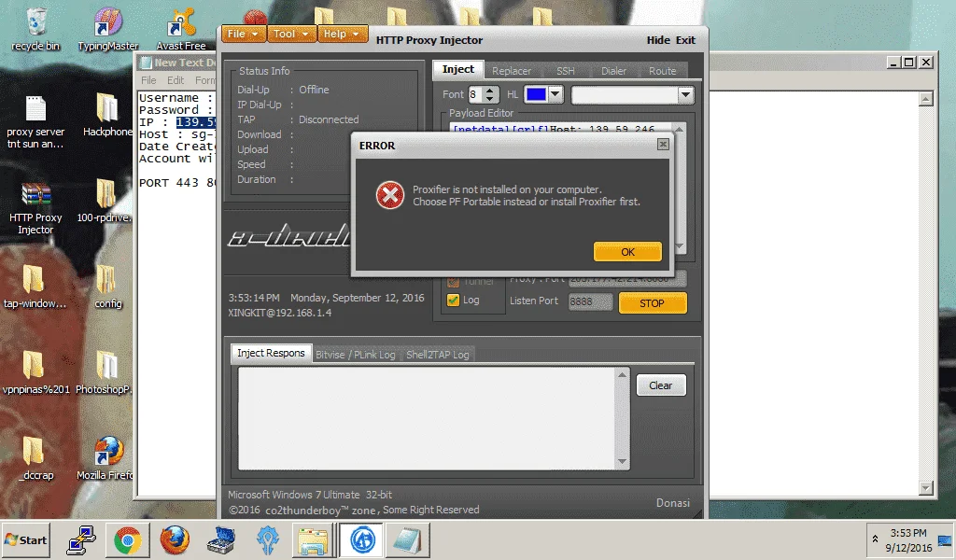
Task: Select the Shell2TAP Log tab
Action: (438, 355)
